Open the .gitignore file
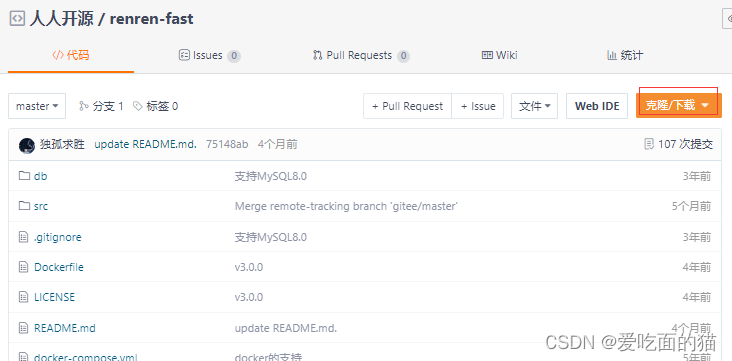732x361 pixels. click(57, 237)
